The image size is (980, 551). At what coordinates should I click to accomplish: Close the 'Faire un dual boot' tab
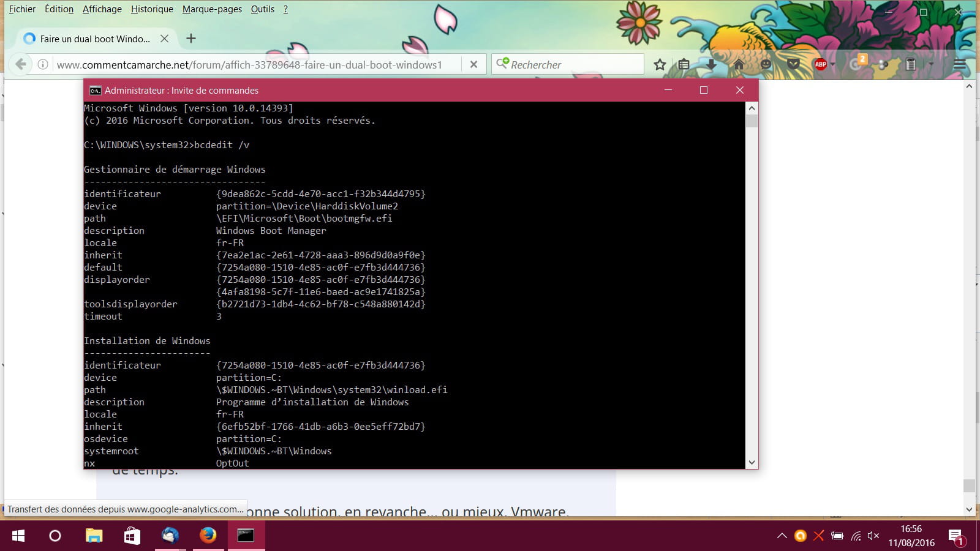tap(164, 39)
